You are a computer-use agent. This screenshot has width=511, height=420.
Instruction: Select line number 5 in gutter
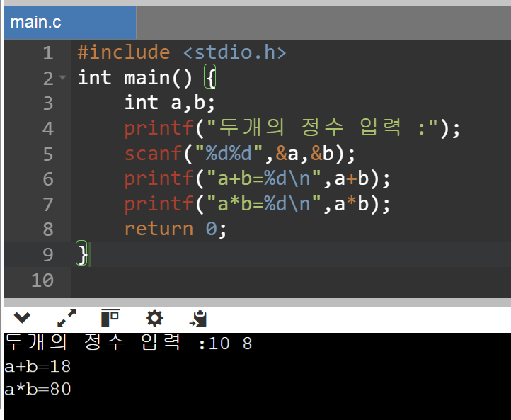point(48,154)
